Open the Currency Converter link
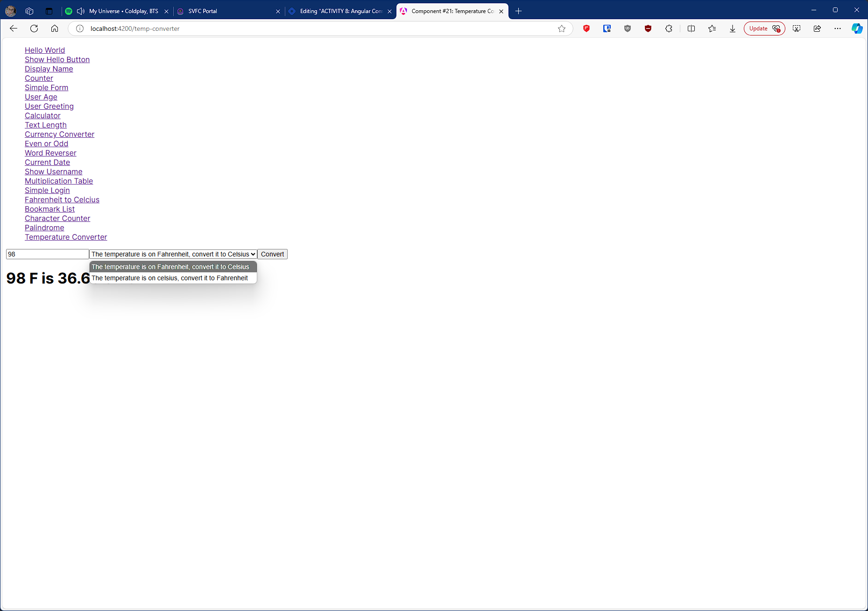868x611 pixels. pos(59,135)
